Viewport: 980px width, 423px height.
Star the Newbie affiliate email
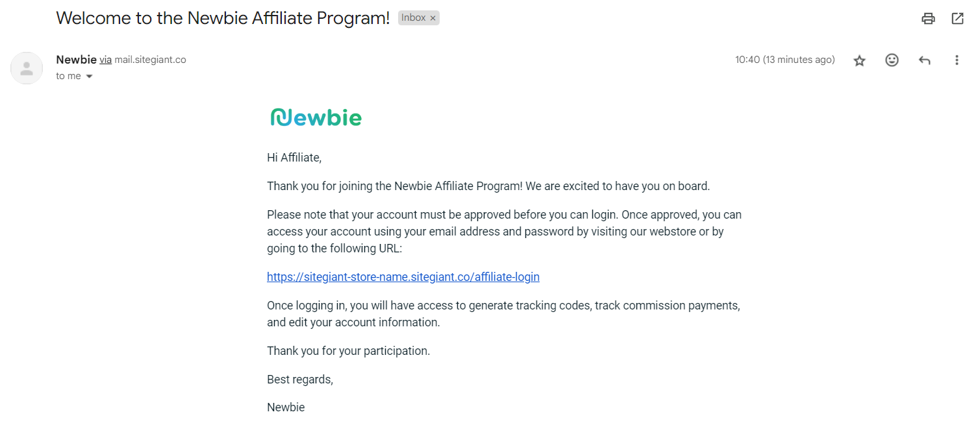click(859, 60)
